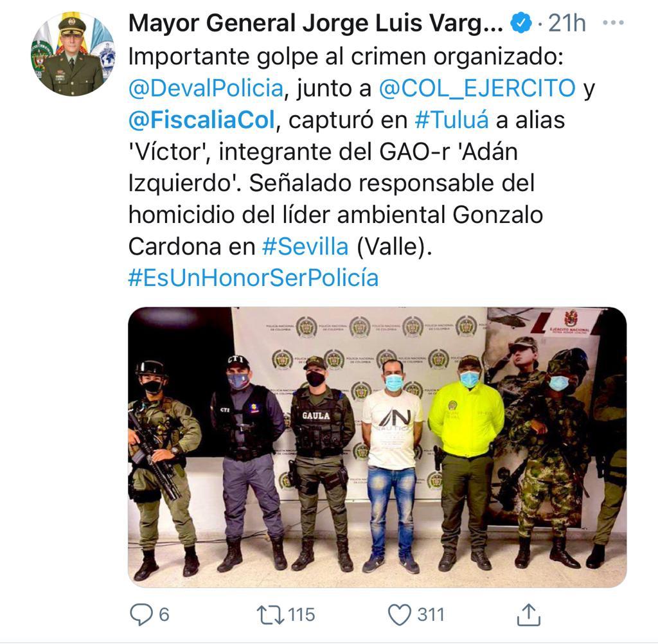Image resolution: width=658 pixels, height=644 pixels.
Task: Open the three-dot more options menu
Action: (x=613, y=22)
